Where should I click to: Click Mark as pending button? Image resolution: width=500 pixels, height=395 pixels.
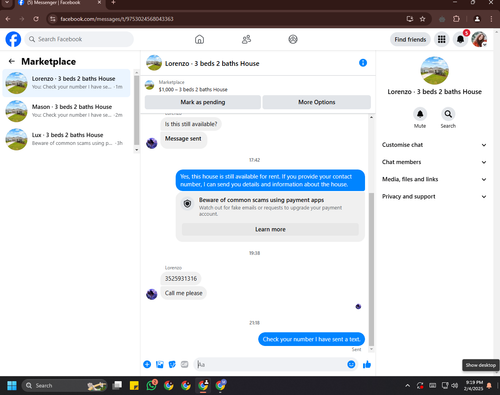coord(203,102)
